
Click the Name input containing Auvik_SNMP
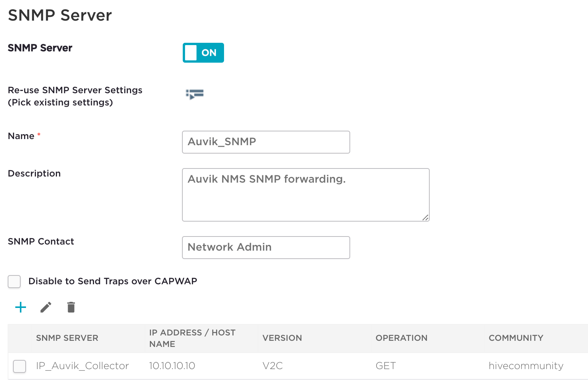(266, 142)
